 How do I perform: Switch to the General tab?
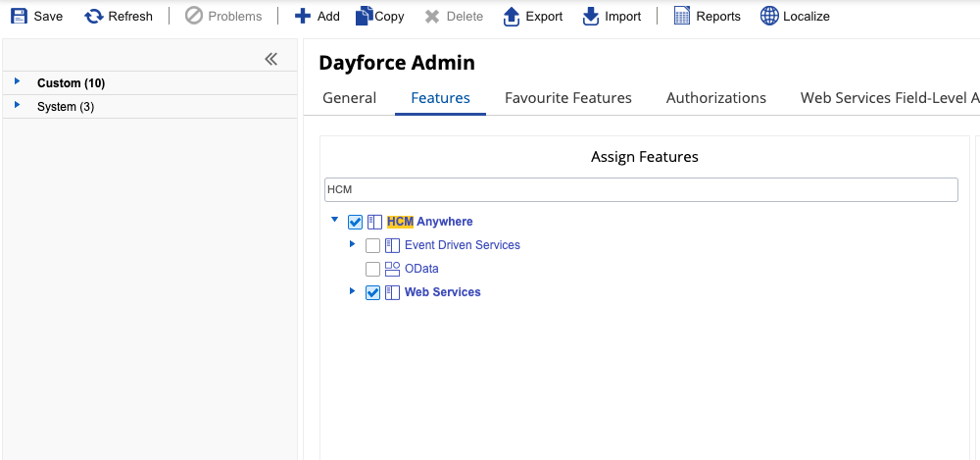coord(349,98)
